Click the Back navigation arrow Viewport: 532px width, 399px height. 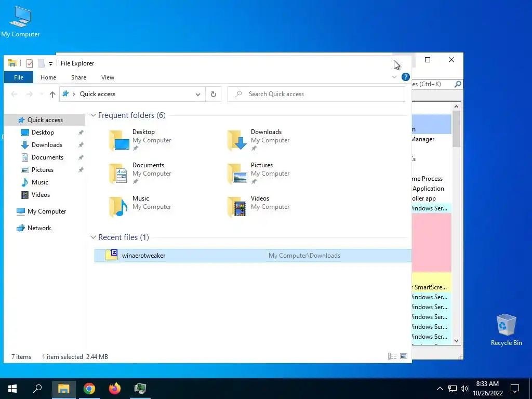click(x=14, y=95)
